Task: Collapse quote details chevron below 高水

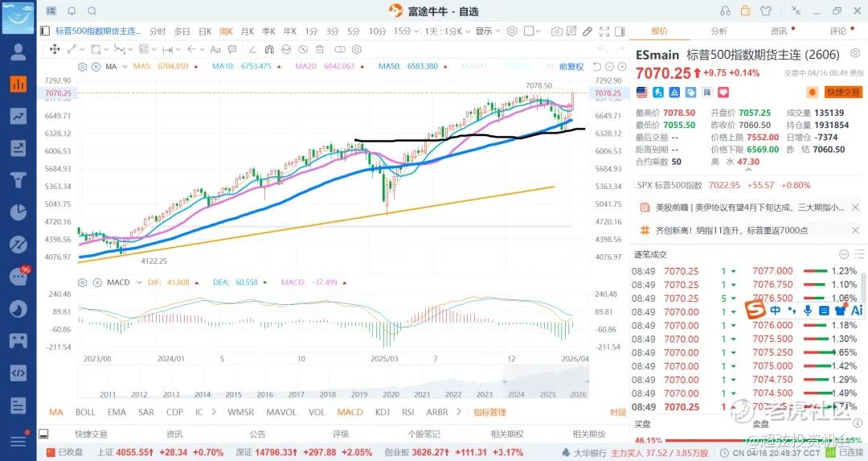Action: (748, 171)
